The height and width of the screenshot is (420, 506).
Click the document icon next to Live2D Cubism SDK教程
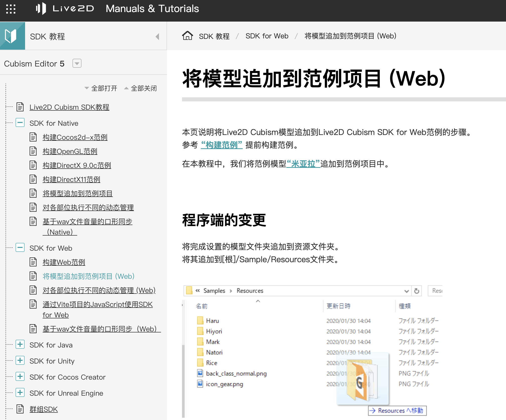pyautogui.click(x=20, y=107)
